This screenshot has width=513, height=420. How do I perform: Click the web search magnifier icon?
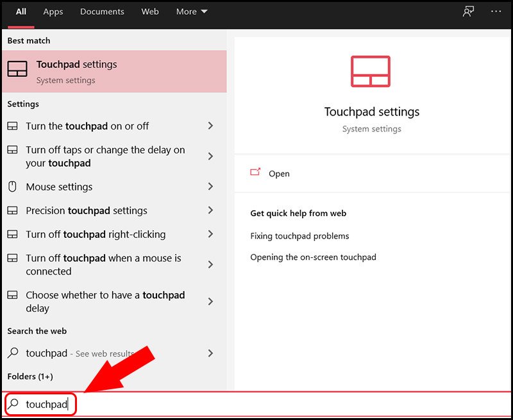click(x=12, y=353)
